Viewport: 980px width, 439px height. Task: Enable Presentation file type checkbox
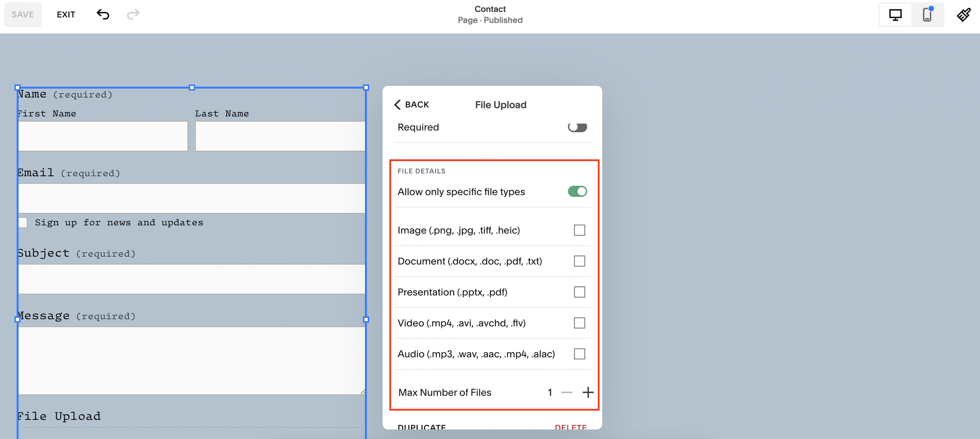(579, 292)
